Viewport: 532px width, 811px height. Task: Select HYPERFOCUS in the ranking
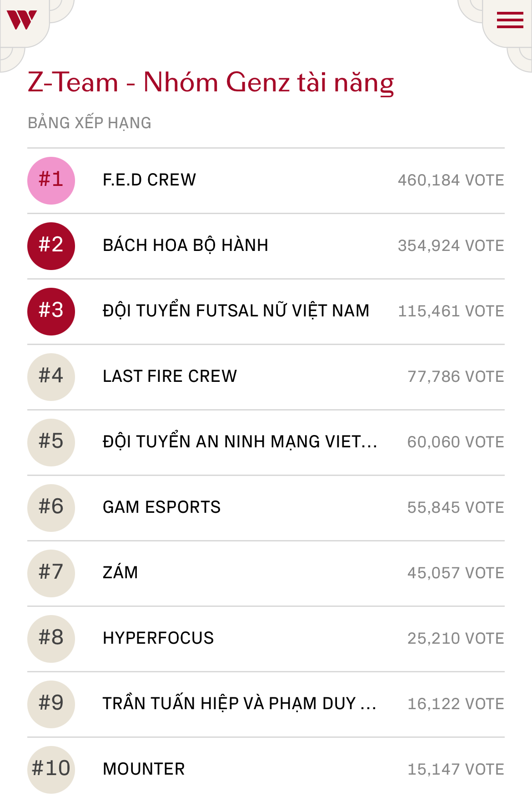(158, 638)
